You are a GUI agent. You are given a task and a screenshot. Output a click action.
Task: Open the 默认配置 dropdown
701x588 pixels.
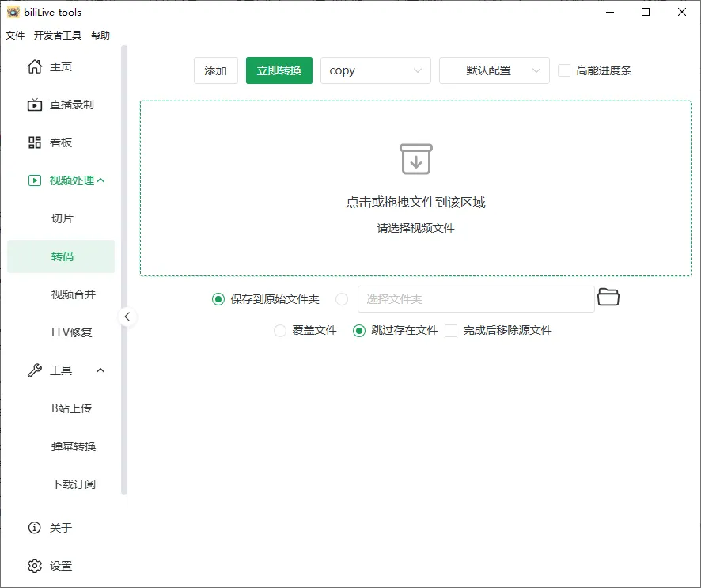click(x=494, y=70)
